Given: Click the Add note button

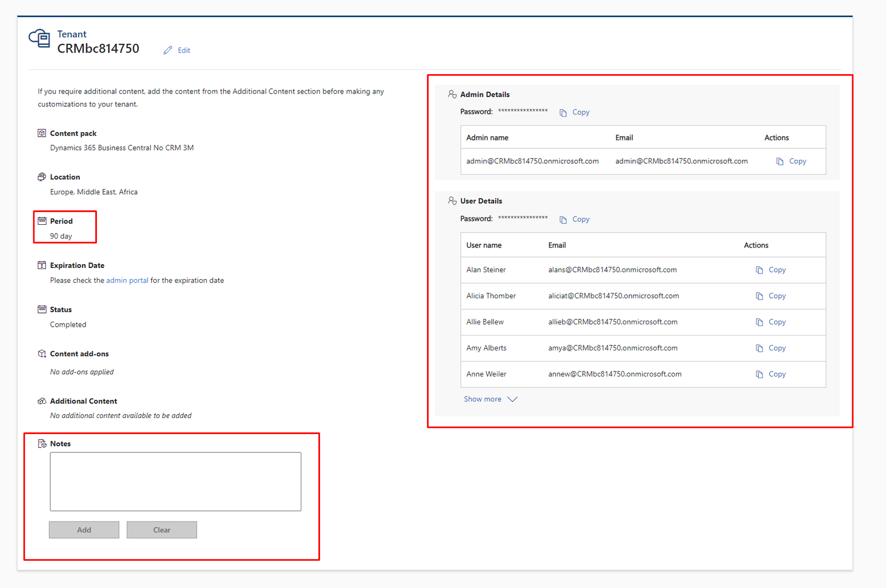Looking at the screenshot, I should click(x=84, y=530).
